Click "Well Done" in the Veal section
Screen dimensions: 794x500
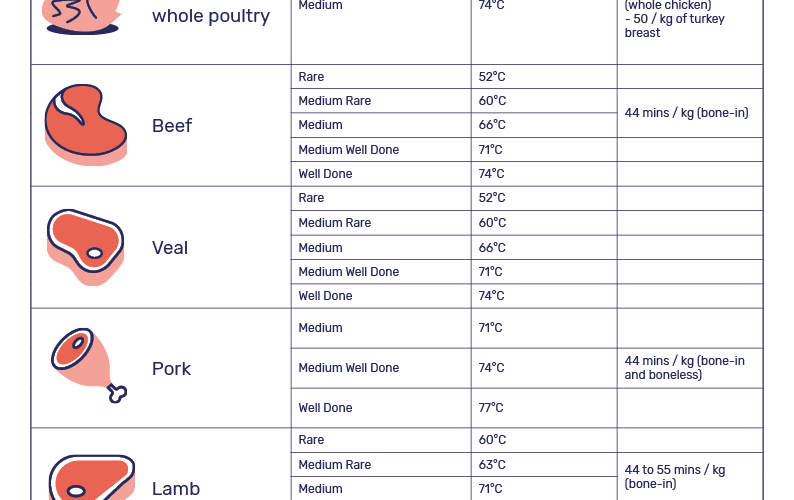point(325,296)
